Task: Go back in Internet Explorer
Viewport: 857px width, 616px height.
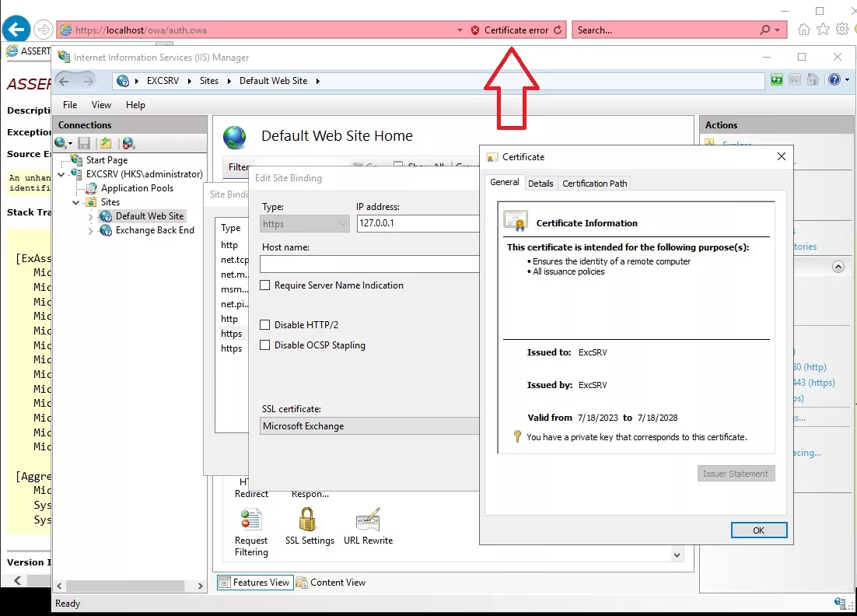Action: click(x=16, y=30)
